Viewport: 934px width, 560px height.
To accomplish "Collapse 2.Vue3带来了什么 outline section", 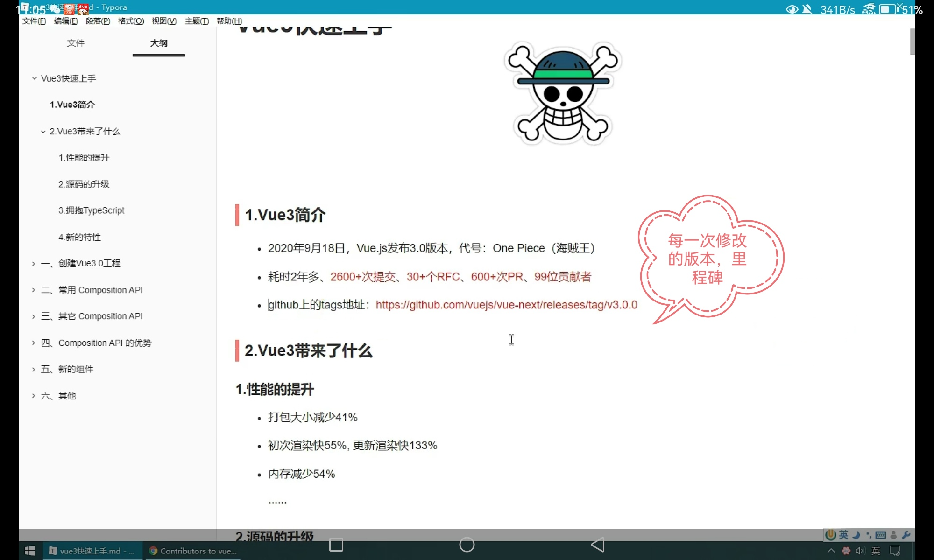I will click(x=43, y=132).
